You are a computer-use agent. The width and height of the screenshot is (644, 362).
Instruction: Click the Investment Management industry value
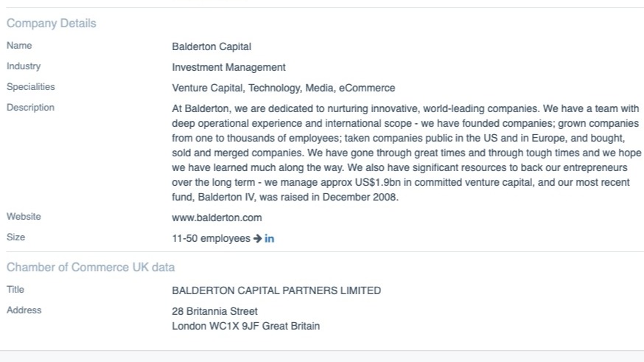(228, 67)
